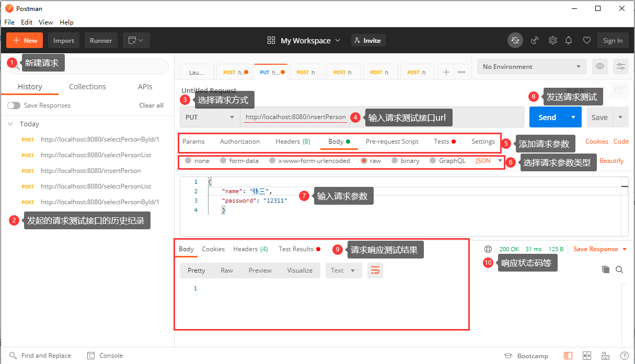Image resolution: width=635 pixels, height=364 pixels.
Task: Click the request URL input field
Action: [x=382, y=117]
